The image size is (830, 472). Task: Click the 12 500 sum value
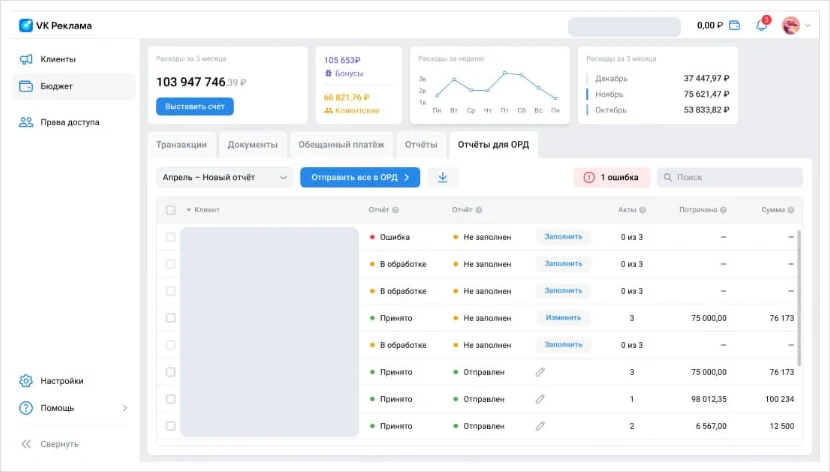pyautogui.click(x=782, y=426)
